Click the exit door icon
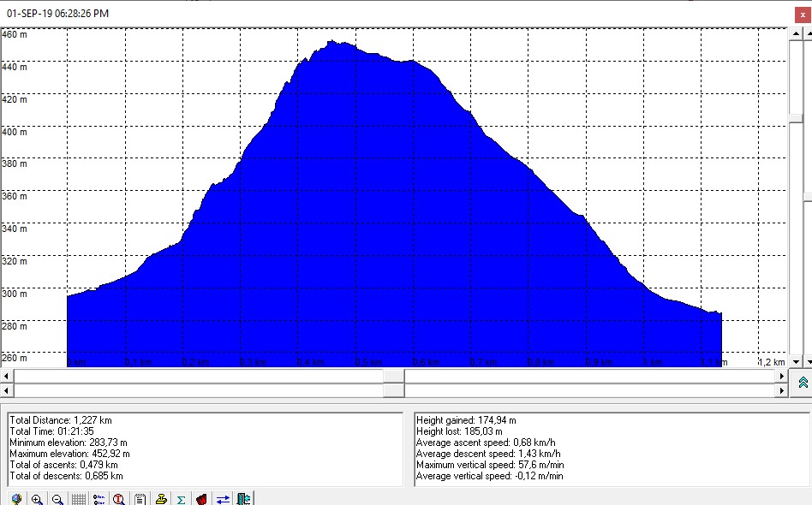The height and width of the screenshot is (505, 812). tap(244, 499)
